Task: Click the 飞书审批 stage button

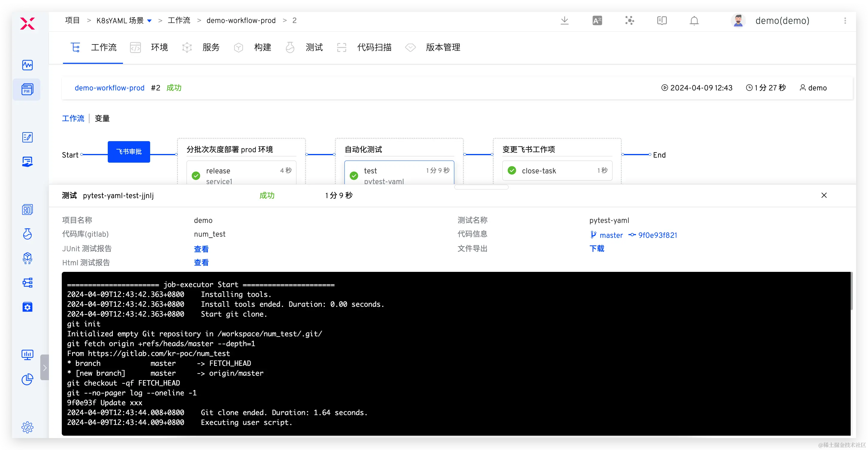Action: coord(129,152)
